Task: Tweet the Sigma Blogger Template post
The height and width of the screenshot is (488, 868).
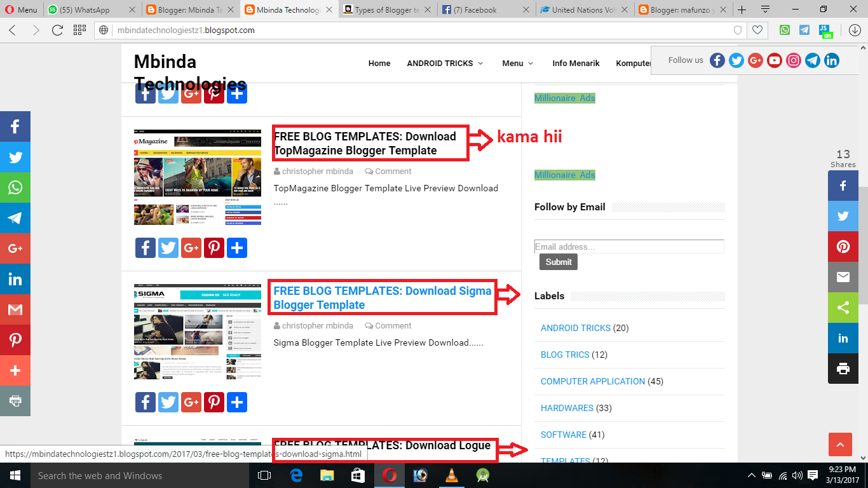Action: (168, 402)
